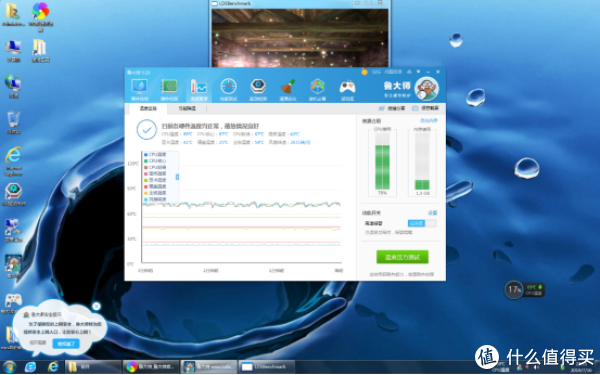Screen dimensions: 600x375
Task: Open the hardware checkup monitor icon
Action: click(x=139, y=90)
